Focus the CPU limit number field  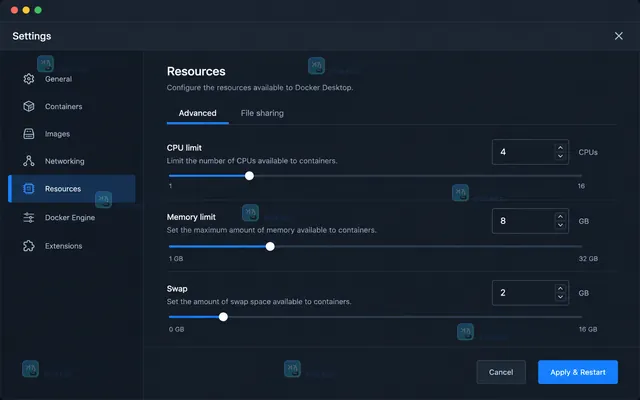click(x=530, y=152)
